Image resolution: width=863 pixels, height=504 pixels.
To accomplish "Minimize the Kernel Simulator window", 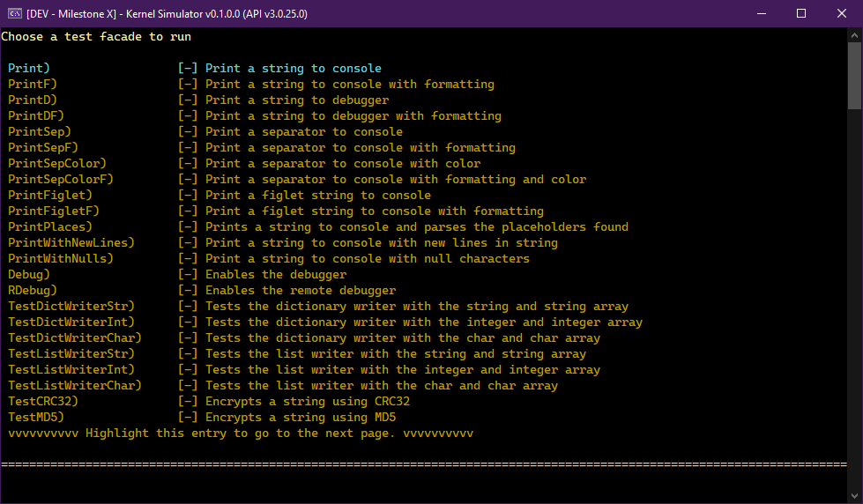I will coord(761,13).
